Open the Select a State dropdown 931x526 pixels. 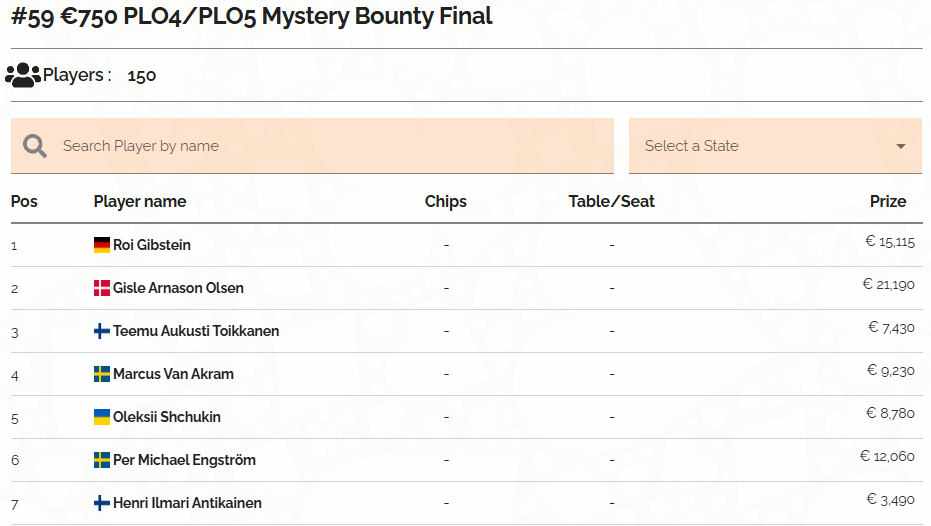pos(775,146)
